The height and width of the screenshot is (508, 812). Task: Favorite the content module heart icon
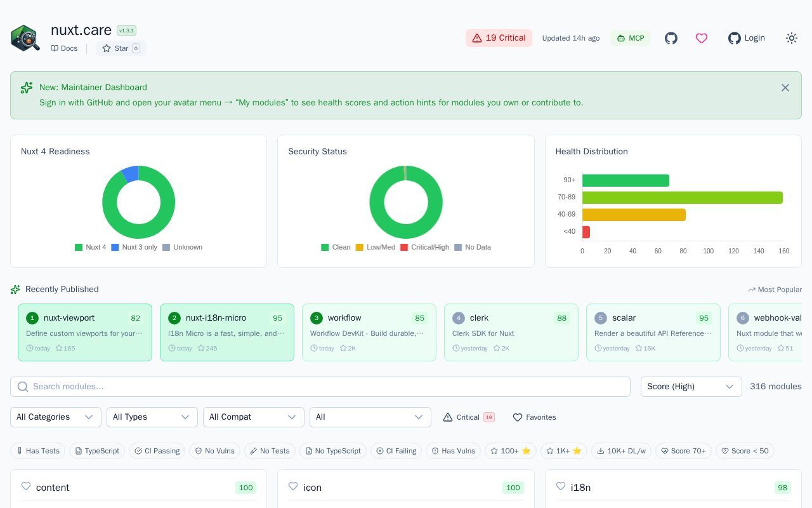coord(26,486)
